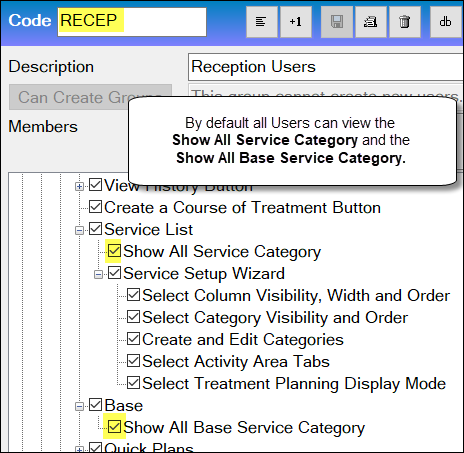Select the Select Activity Area Tabs label
464x453 pixels.
(236, 362)
